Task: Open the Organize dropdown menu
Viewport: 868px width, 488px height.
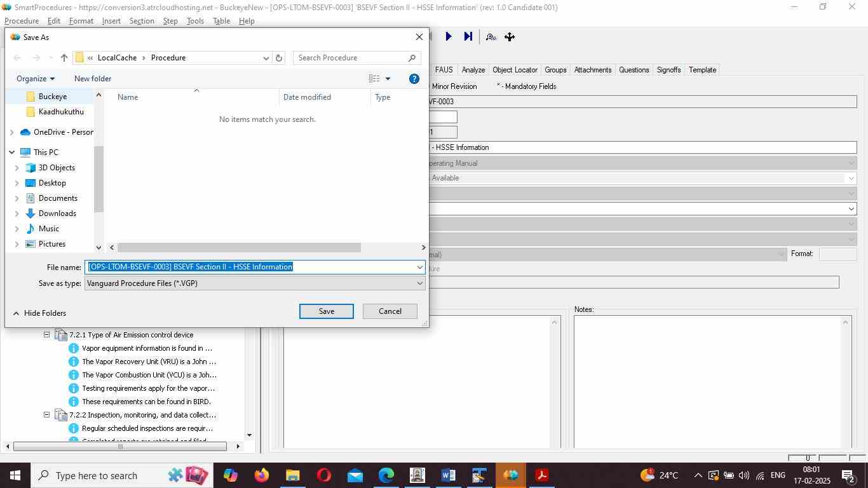Action: coord(36,79)
